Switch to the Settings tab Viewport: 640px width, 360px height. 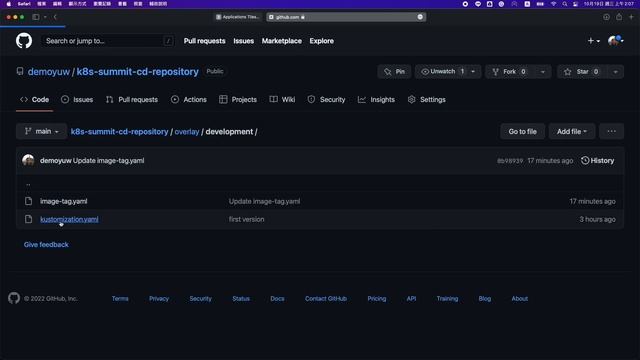coord(427,100)
